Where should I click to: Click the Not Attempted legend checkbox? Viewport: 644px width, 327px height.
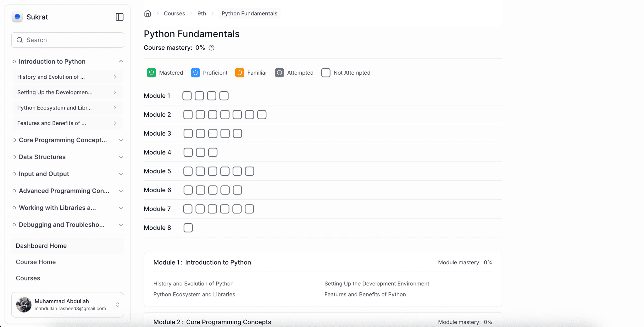[x=326, y=73]
